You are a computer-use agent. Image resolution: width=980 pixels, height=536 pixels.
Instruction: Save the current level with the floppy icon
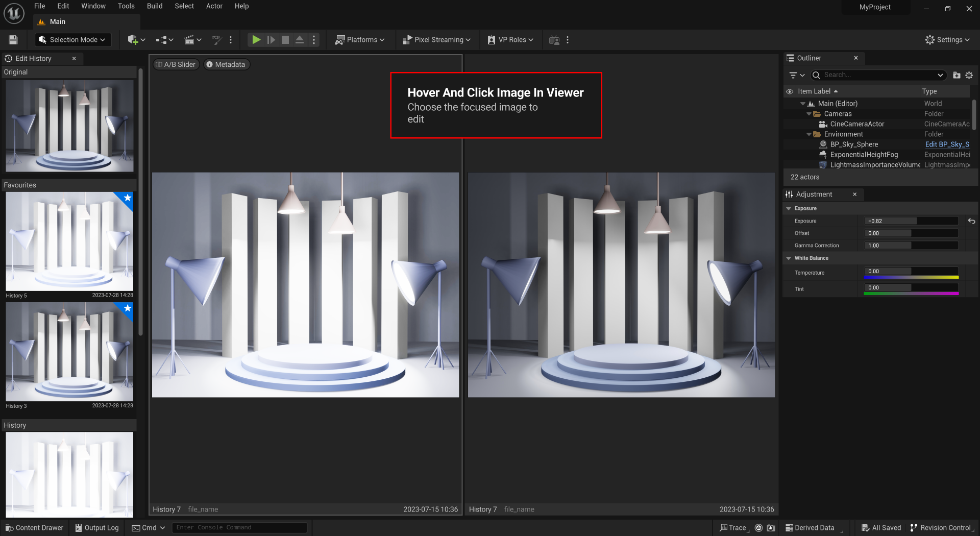point(13,40)
